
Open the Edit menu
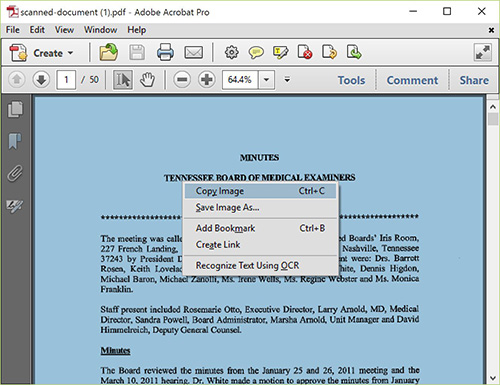(37, 30)
